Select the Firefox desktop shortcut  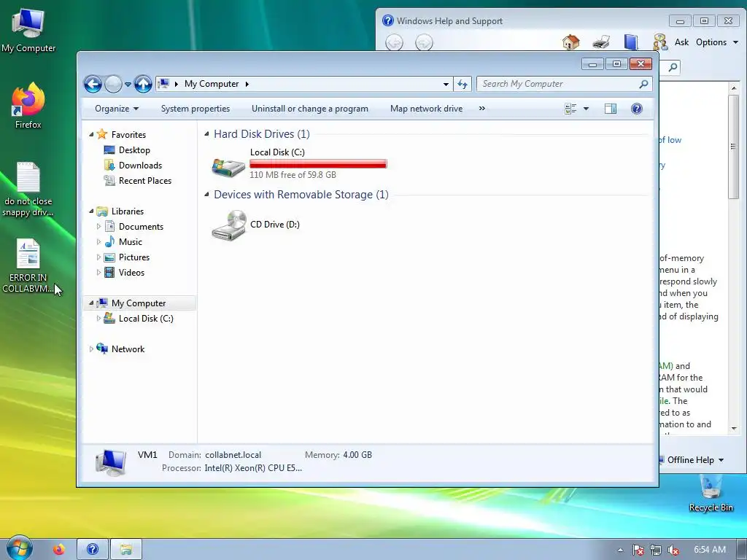click(x=28, y=106)
